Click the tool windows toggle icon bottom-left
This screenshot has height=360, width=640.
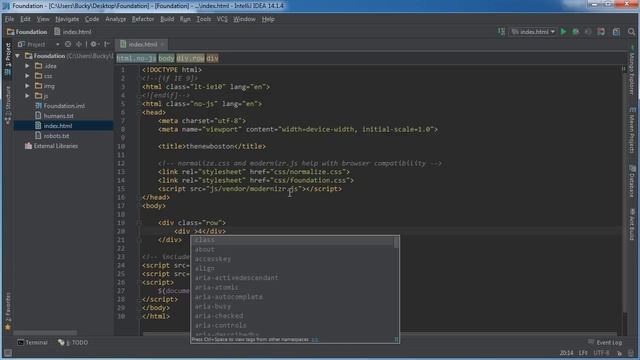(7, 353)
